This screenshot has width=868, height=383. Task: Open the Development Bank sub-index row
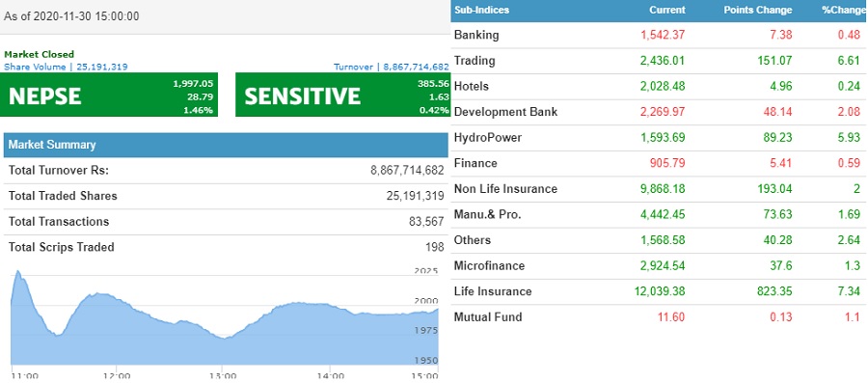[658, 112]
